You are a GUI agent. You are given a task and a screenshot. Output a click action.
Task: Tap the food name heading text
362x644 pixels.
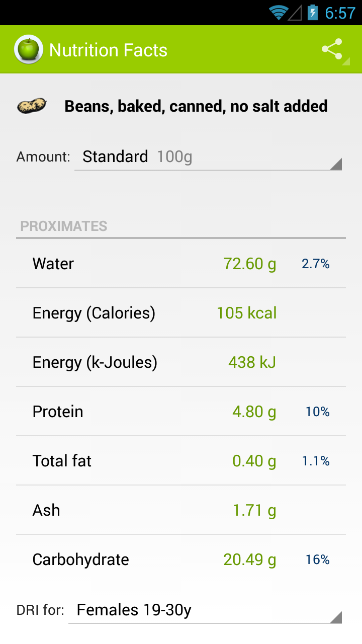tap(196, 106)
